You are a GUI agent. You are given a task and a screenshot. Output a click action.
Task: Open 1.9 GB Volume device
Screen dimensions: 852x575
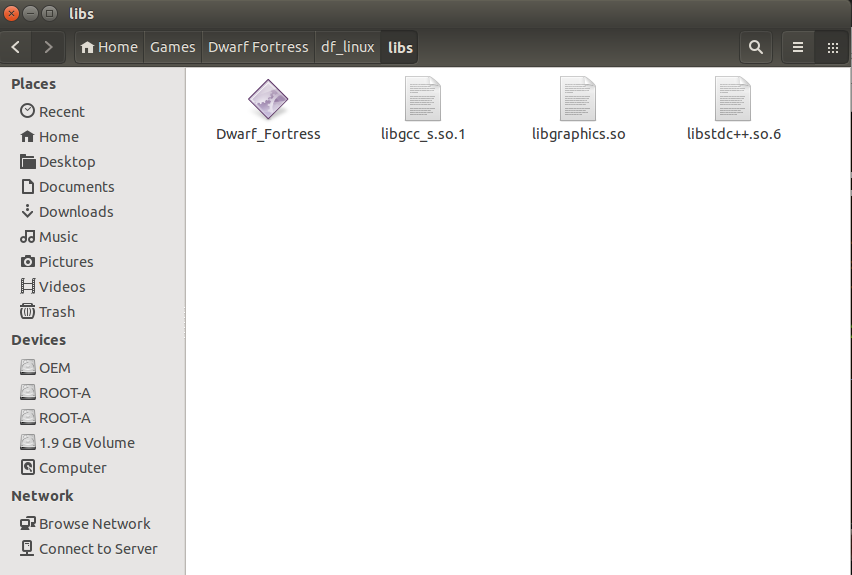pyautogui.click(x=86, y=443)
